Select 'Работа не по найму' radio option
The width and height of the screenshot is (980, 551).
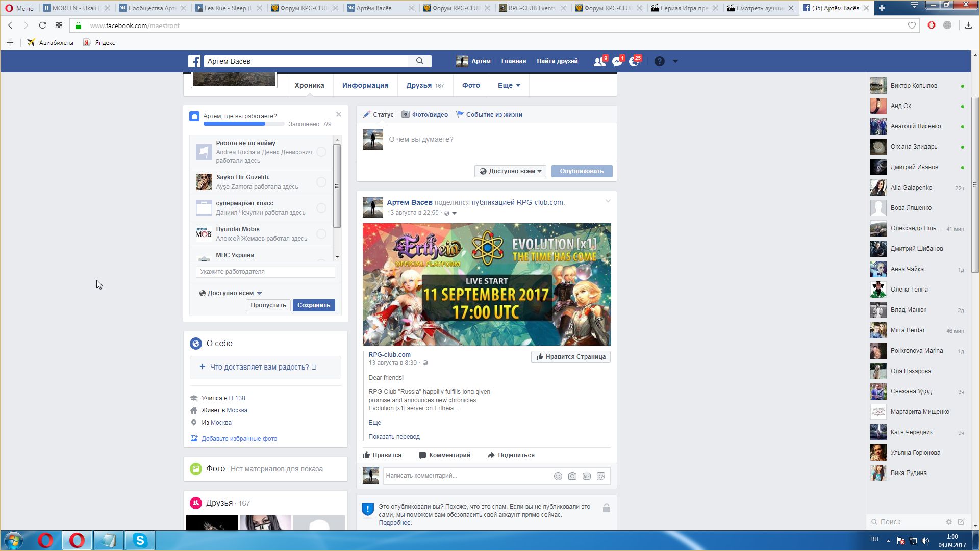click(x=321, y=152)
